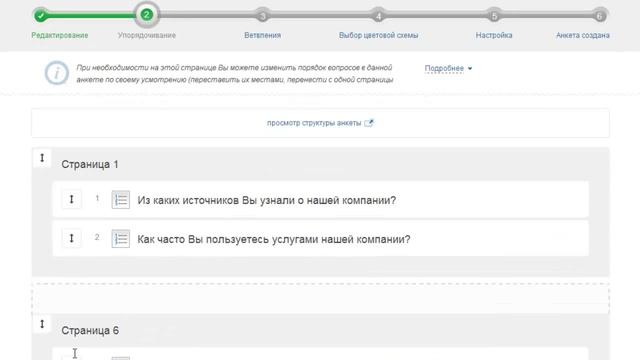Open the Редактирование step label
This screenshot has height=360, width=640.
click(60, 36)
